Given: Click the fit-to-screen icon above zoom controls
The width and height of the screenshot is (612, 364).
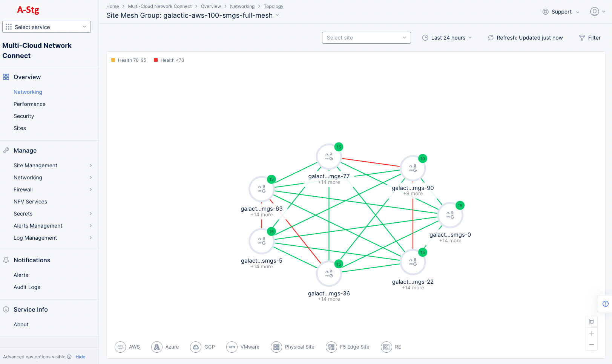Looking at the screenshot, I should pos(591,321).
